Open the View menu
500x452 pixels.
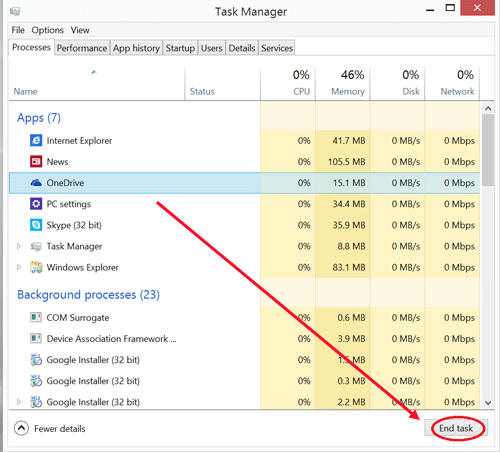[80, 30]
